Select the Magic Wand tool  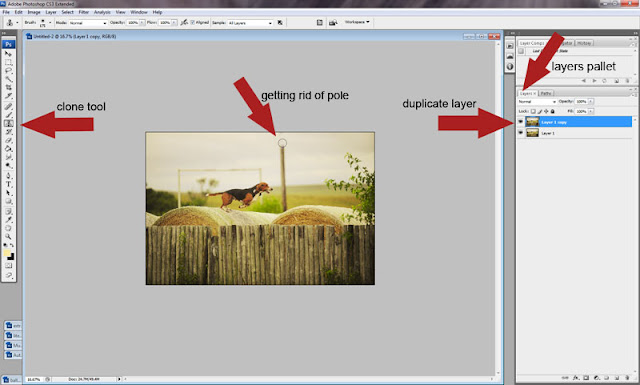pyautogui.click(x=8, y=79)
